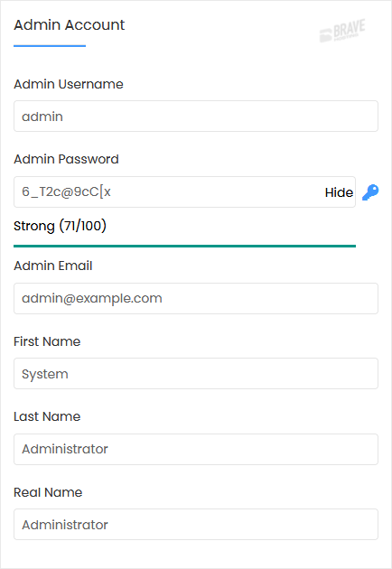This screenshot has height=569, width=392.
Task: Click the Strong (71/100) strength text
Action: [x=60, y=226]
